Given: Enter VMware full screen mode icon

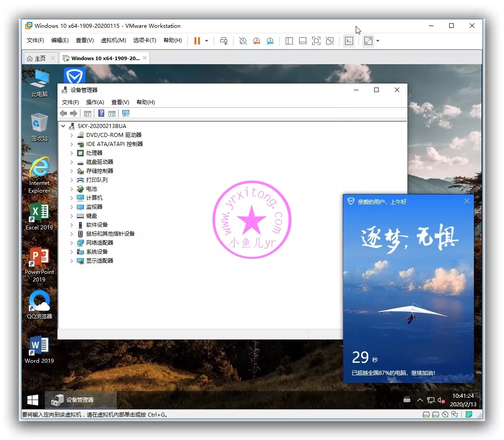Looking at the screenshot, I should coord(316,41).
